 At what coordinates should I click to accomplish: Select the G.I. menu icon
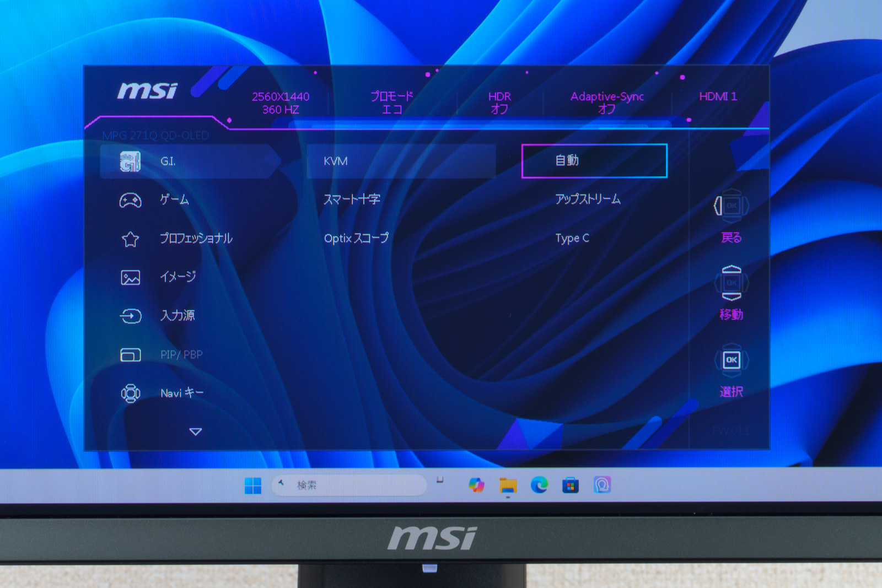130,161
